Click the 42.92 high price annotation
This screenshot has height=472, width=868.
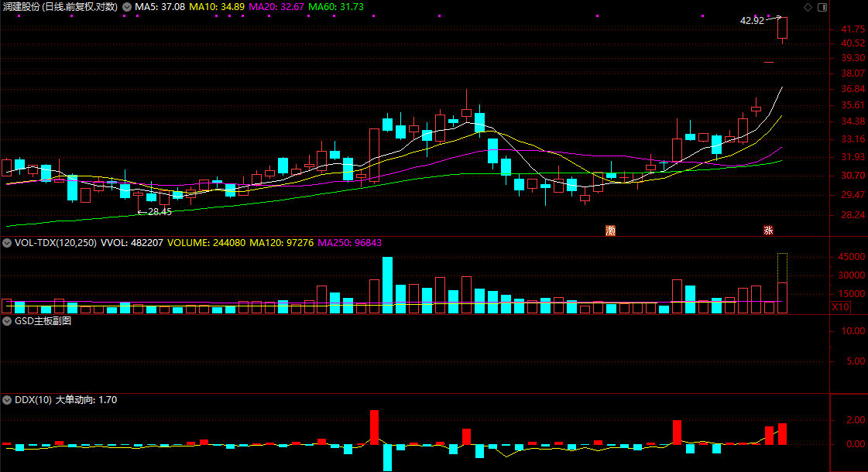point(752,21)
